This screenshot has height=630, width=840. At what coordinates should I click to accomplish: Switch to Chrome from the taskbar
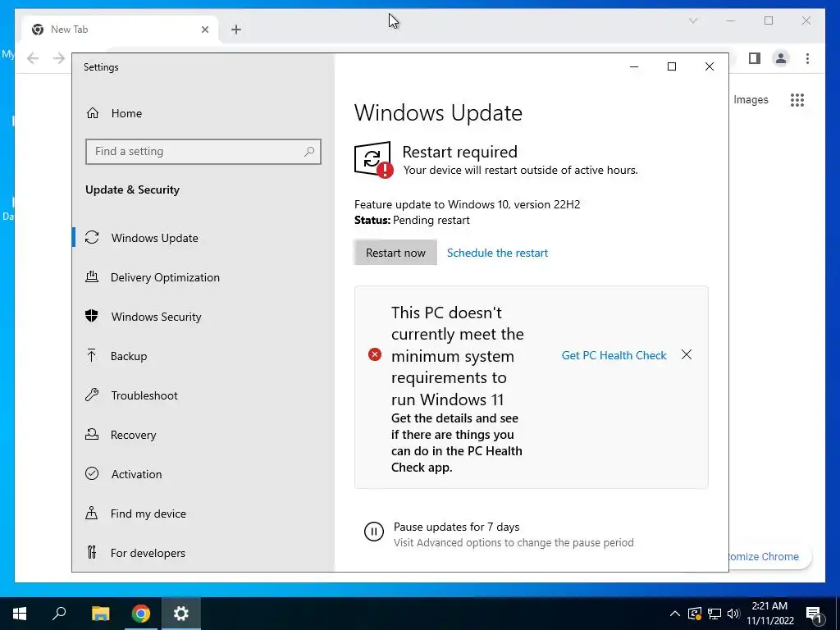141,614
